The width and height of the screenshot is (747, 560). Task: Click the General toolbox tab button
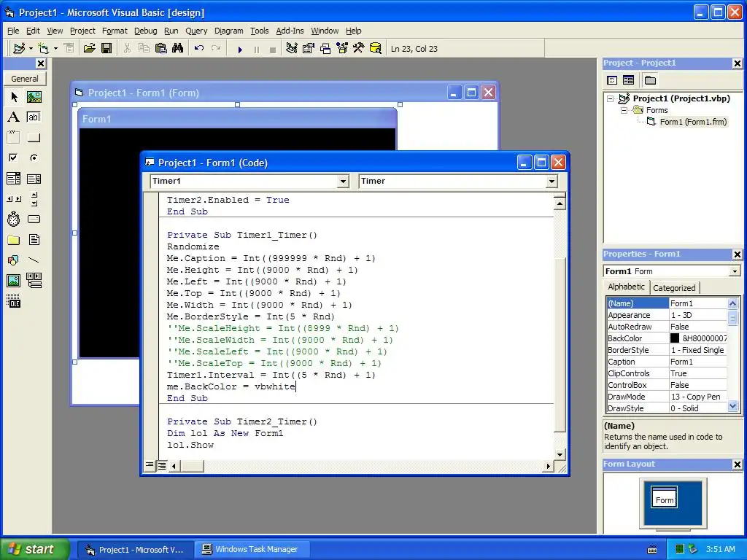pyautogui.click(x=25, y=79)
